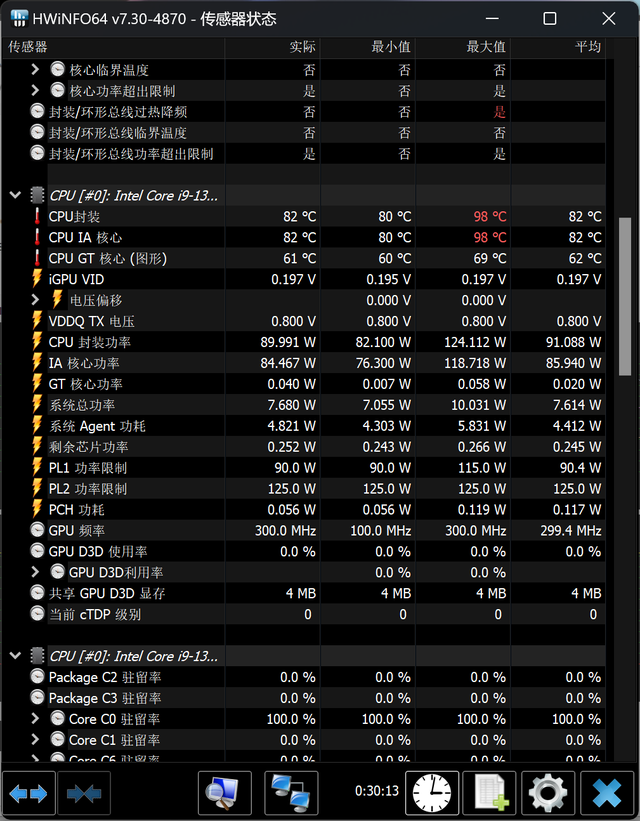This screenshot has width=640, height=821.
Task: Select the PL2 功率限制 row label
Action: click(87, 489)
